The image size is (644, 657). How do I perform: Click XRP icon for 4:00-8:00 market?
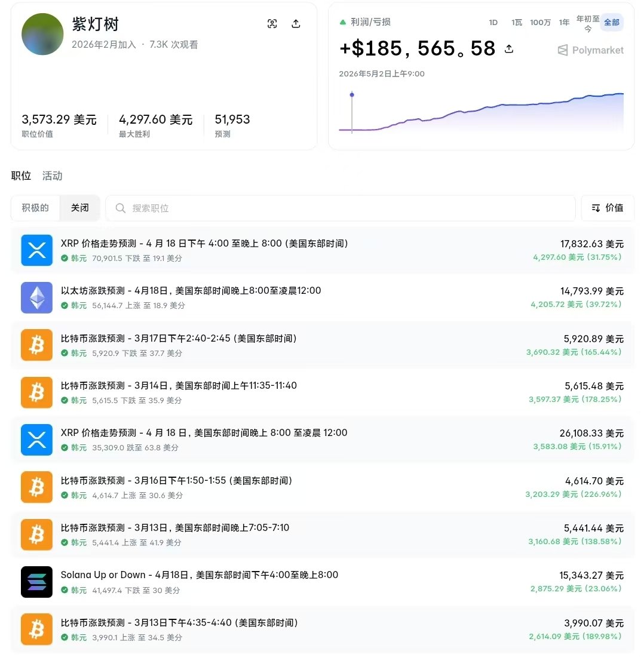pos(37,250)
